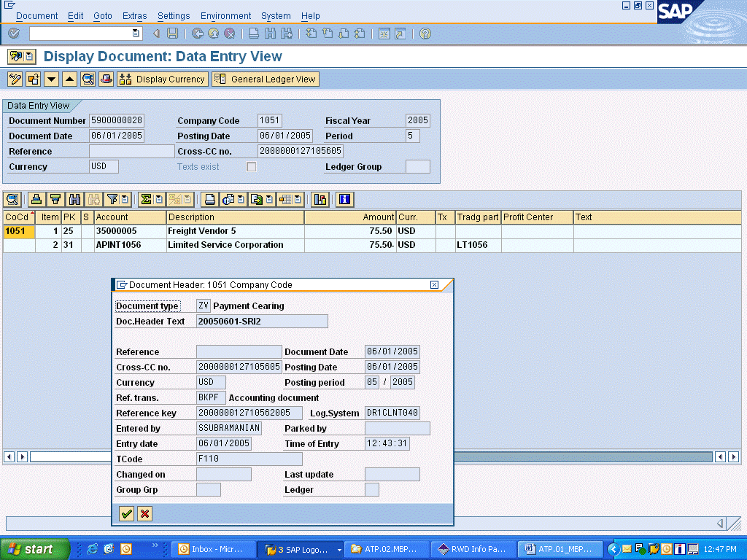Click the Print icon in the grid toolbar

click(209, 200)
